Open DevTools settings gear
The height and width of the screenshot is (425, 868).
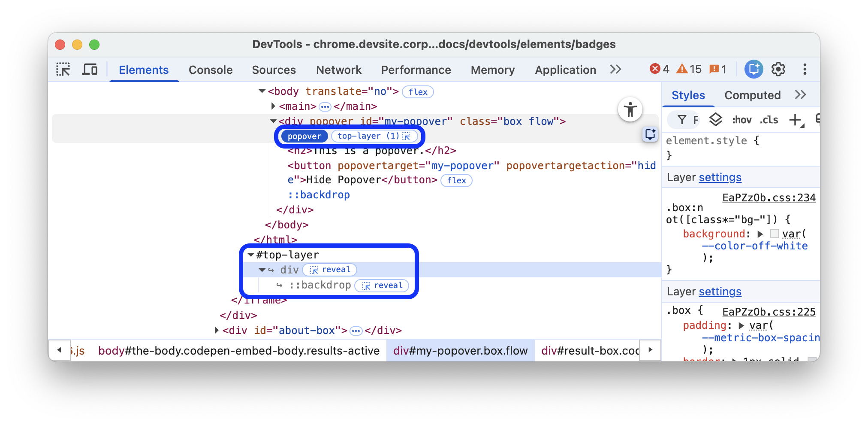tap(778, 69)
